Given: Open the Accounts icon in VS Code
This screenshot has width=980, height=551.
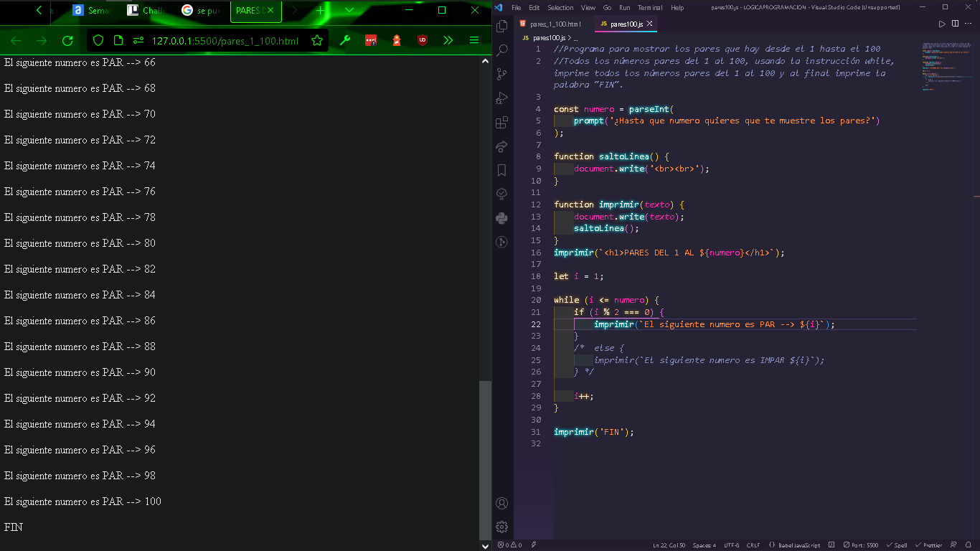Looking at the screenshot, I should tap(502, 503).
